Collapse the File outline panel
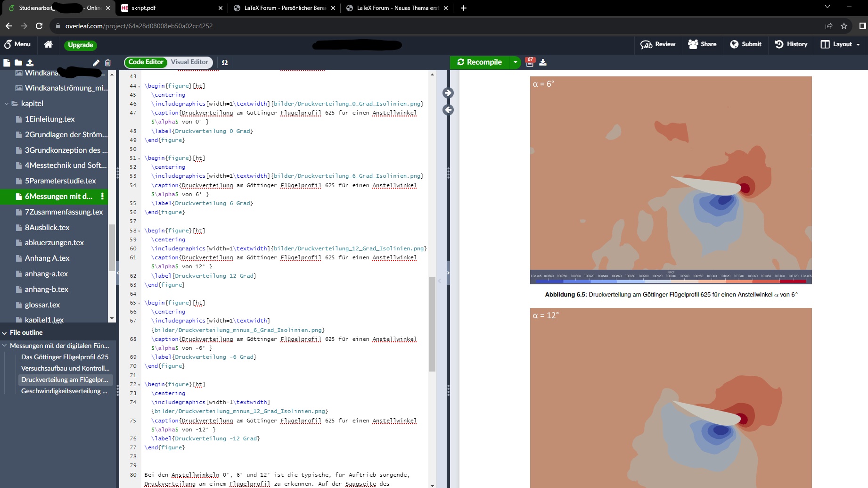Image resolution: width=868 pixels, height=488 pixels. click(x=5, y=333)
